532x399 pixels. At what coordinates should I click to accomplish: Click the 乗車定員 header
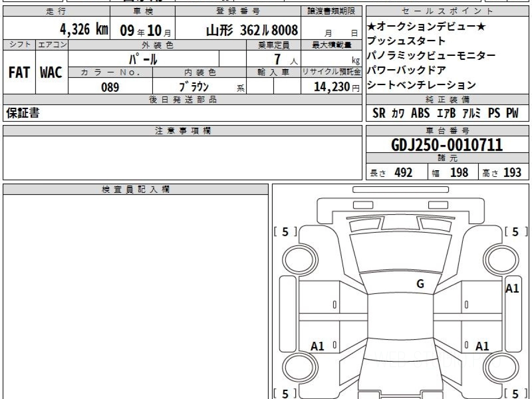click(x=274, y=45)
